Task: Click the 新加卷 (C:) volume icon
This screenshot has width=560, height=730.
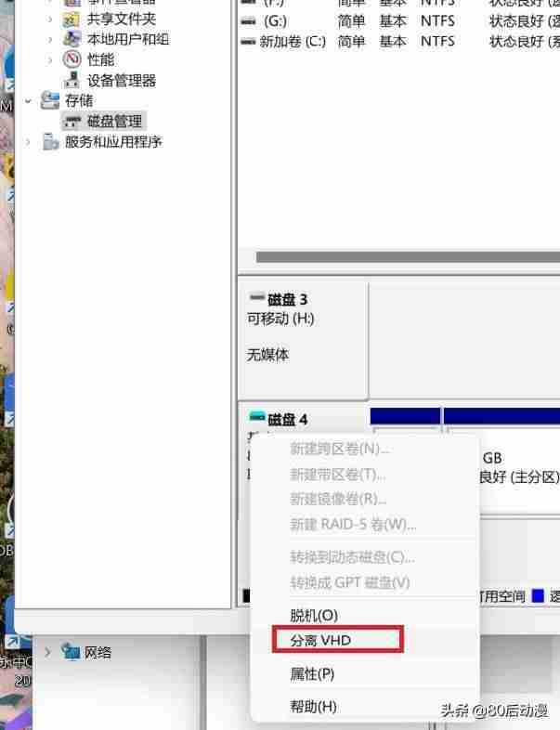Action: (x=248, y=42)
